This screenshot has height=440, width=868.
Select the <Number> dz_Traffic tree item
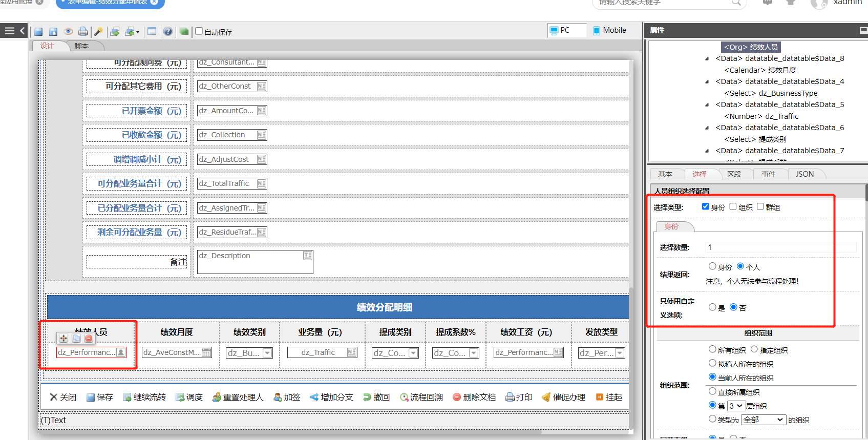pos(761,116)
